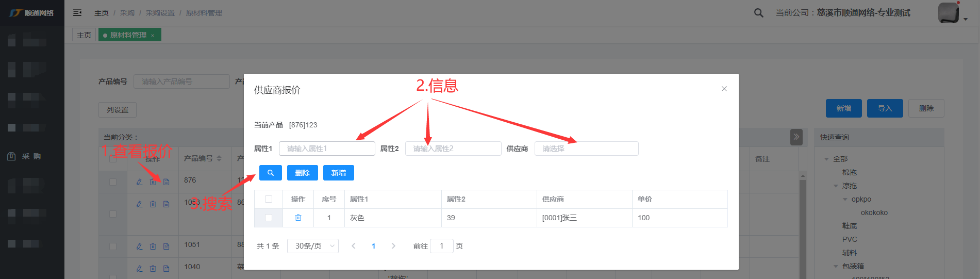Viewport: 980px width, 279px height.
Task: Select checkbox for product 876 row
Action: 113,182
